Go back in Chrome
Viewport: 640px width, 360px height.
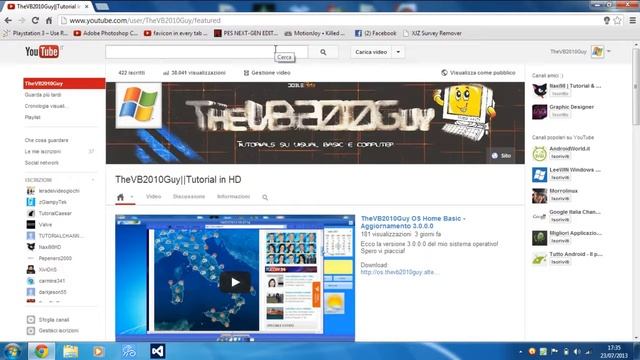8,20
